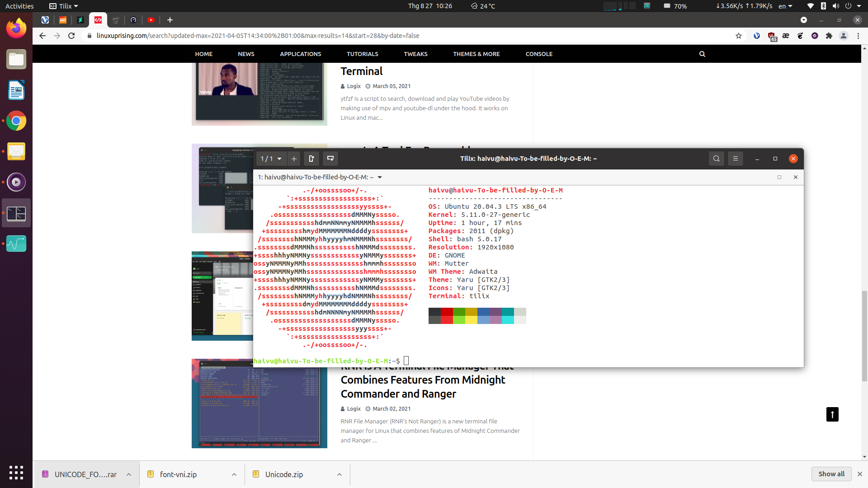The height and width of the screenshot is (488, 868).
Task: Add a terminal below in Tilix
Action: click(330, 159)
